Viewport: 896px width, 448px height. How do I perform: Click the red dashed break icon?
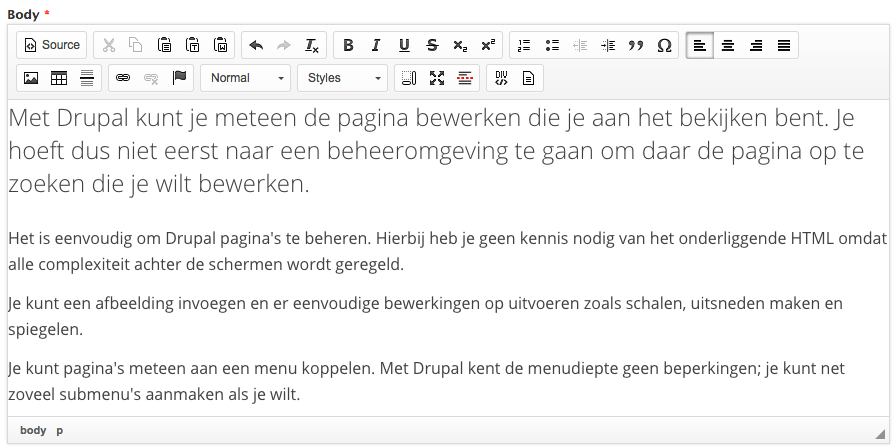465,78
